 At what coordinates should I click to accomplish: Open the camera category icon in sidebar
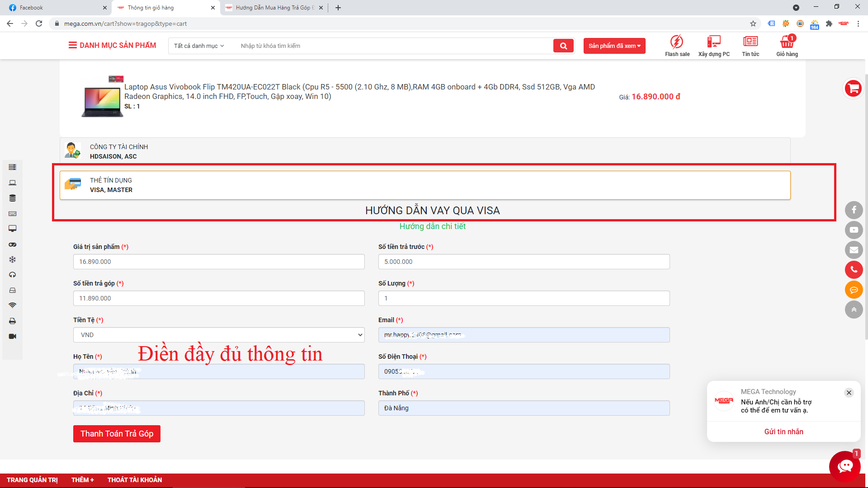tap(12, 336)
